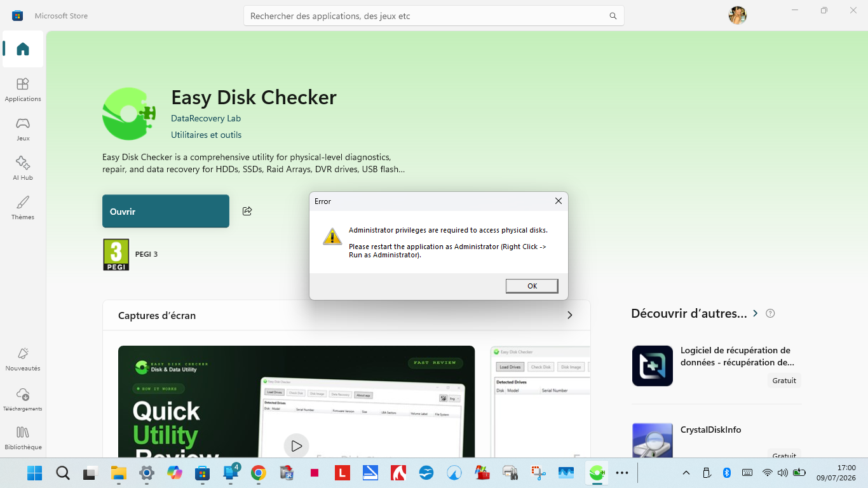
Task: Go to the Store Home page
Action: click(x=23, y=49)
